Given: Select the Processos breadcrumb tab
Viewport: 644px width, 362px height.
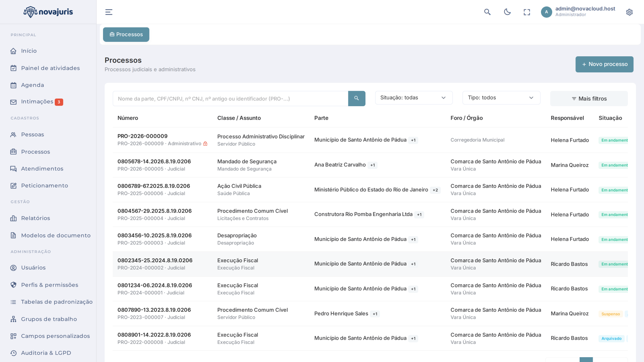Looking at the screenshot, I should [x=126, y=34].
